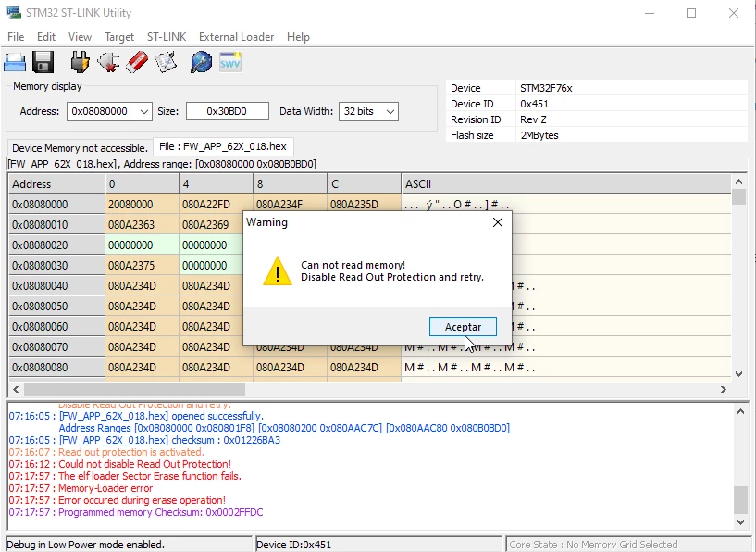Click the Full chip erase eraser icon
The image size is (756, 552).
tap(137, 62)
